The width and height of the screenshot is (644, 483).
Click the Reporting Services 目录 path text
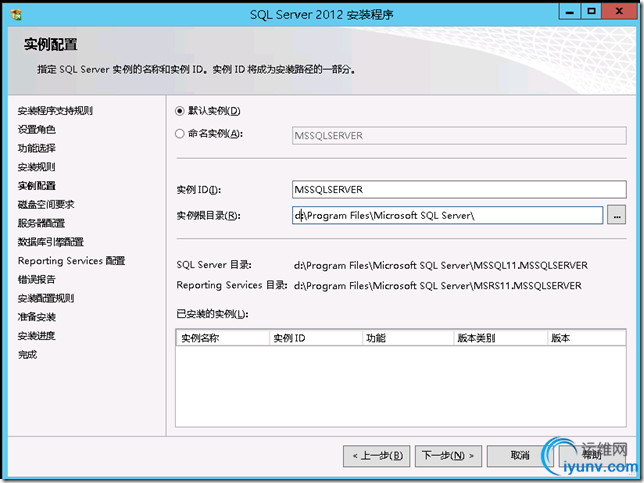[x=438, y=286]
